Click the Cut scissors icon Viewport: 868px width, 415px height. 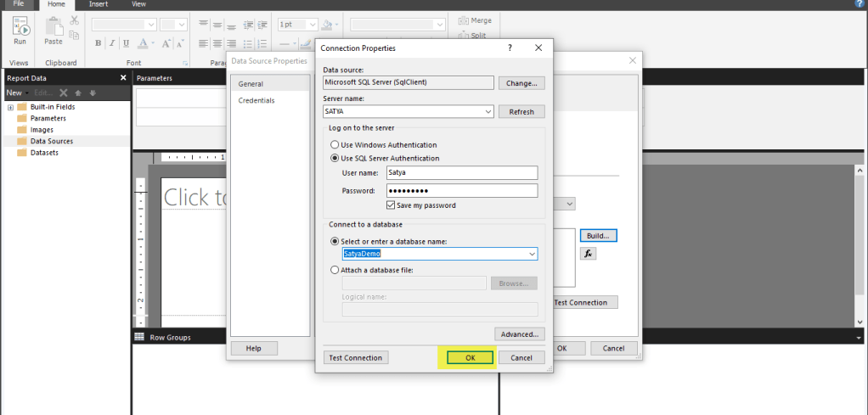(75, 20)
